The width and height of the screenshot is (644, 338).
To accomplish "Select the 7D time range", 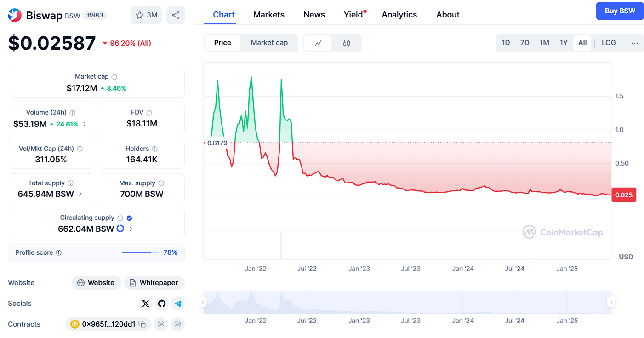I will (524, 43).
